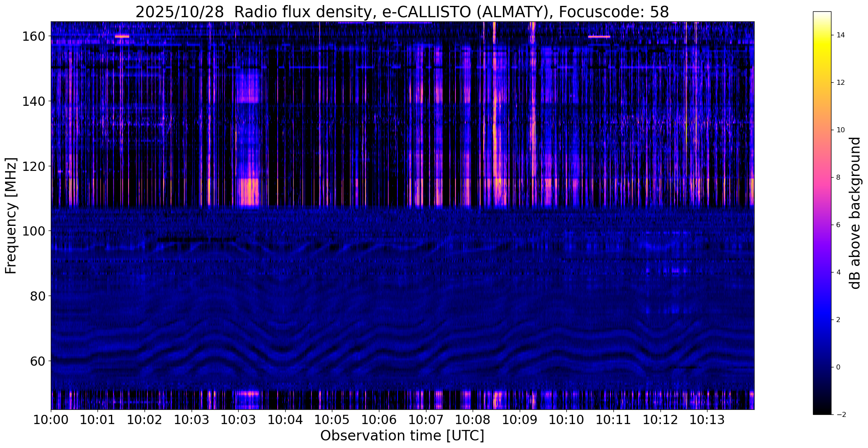868x448 pixels.
Task: Select the 60 tick on frequency axis
Action: (x=37, y=361)
